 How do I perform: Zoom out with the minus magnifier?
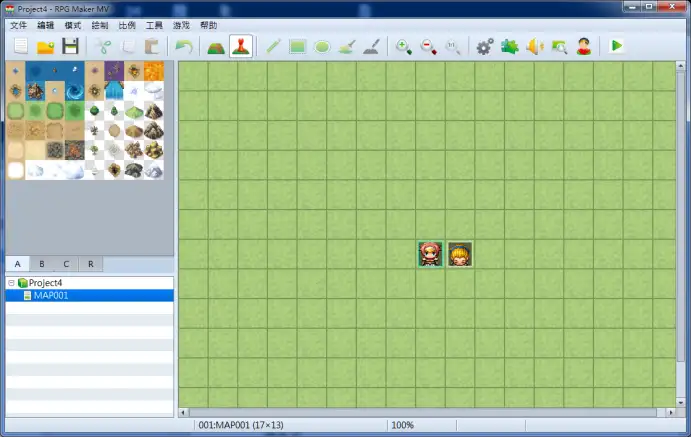coord(428,46)
